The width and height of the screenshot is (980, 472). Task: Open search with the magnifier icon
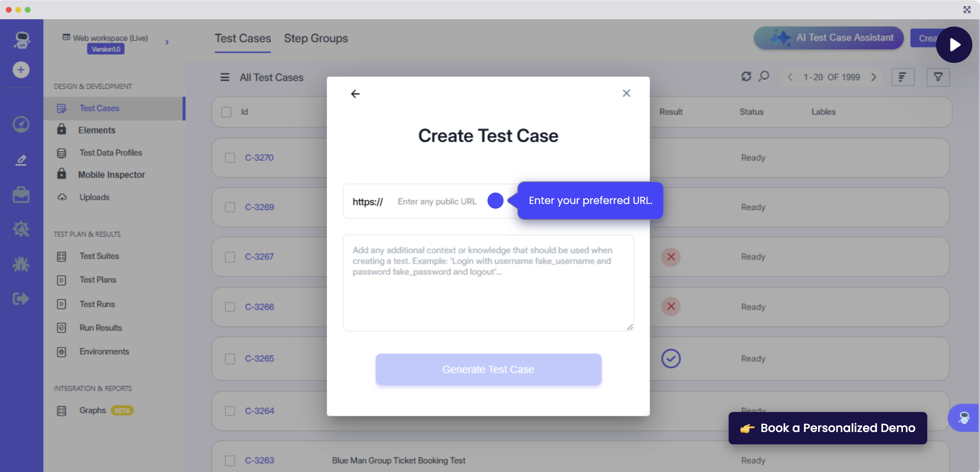764,76
